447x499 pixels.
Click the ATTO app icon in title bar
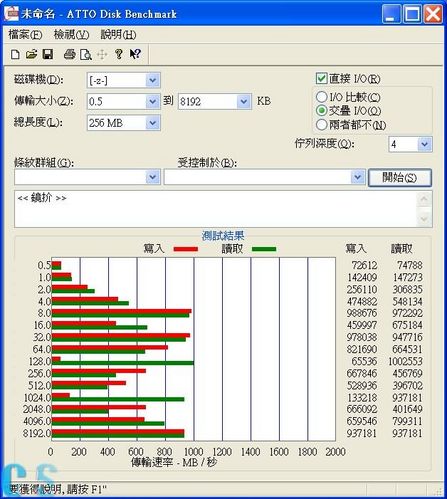[x=12, y=14]
